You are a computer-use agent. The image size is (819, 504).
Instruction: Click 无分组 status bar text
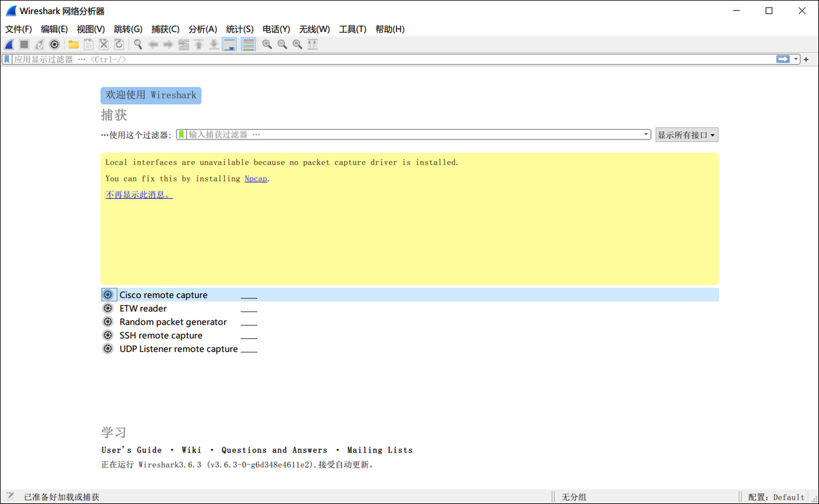click(x=574, y=497)
